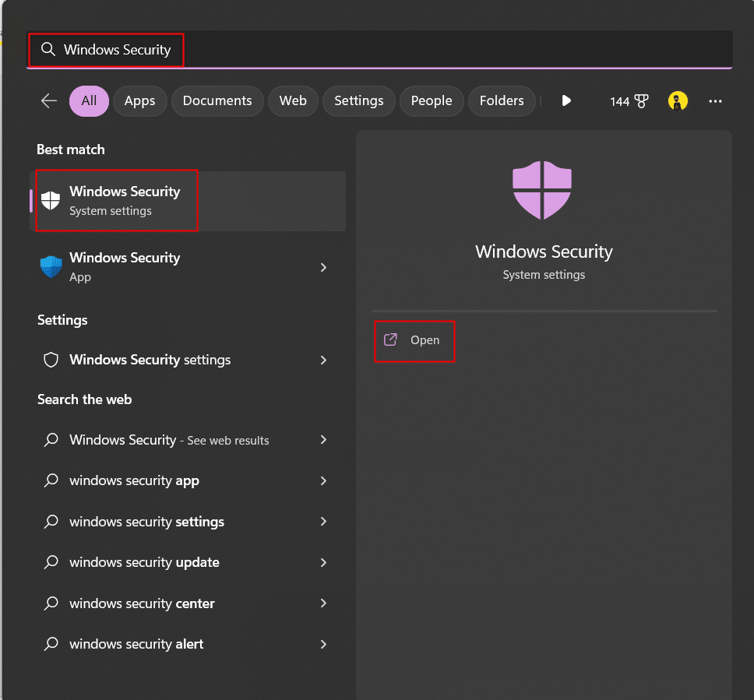Open Windows Security System settings best match

[x=188, y=201]
